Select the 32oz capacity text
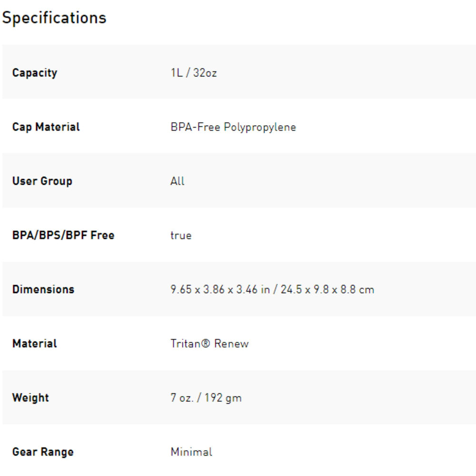The image size is (476, 476). pyautogui.click(x=205, y=73)
